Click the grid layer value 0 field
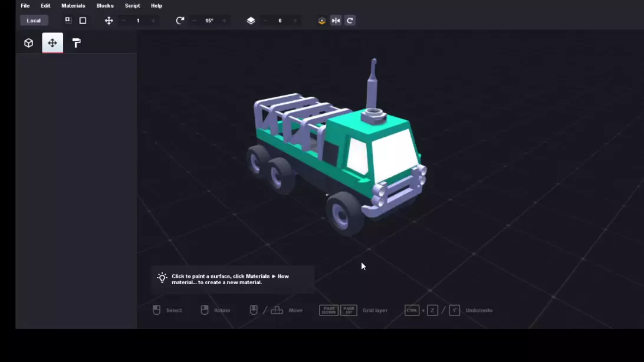Image resolution: width=644 pixels, height=362 pixels. point(280,21)
